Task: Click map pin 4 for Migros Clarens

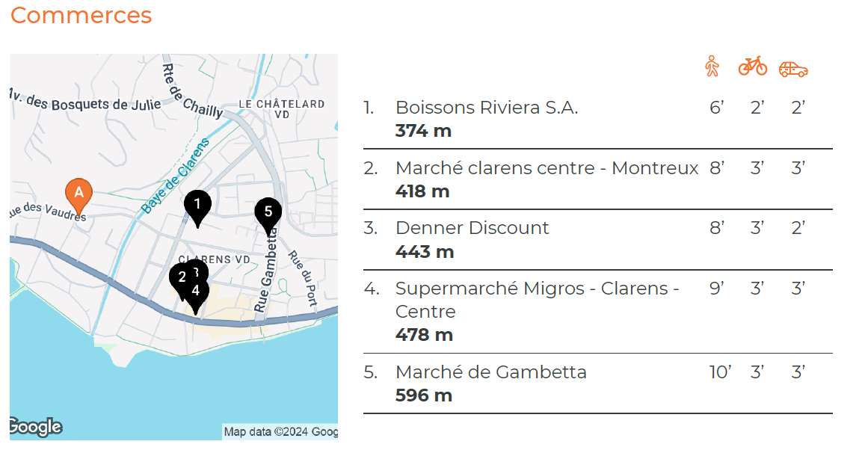Action: pos(195,291)
